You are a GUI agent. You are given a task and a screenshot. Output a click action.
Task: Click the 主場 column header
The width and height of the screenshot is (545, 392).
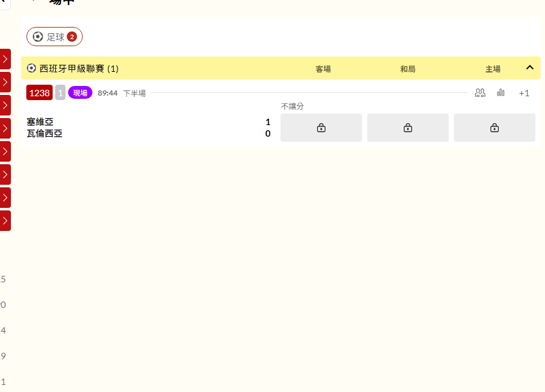(493, 69)
